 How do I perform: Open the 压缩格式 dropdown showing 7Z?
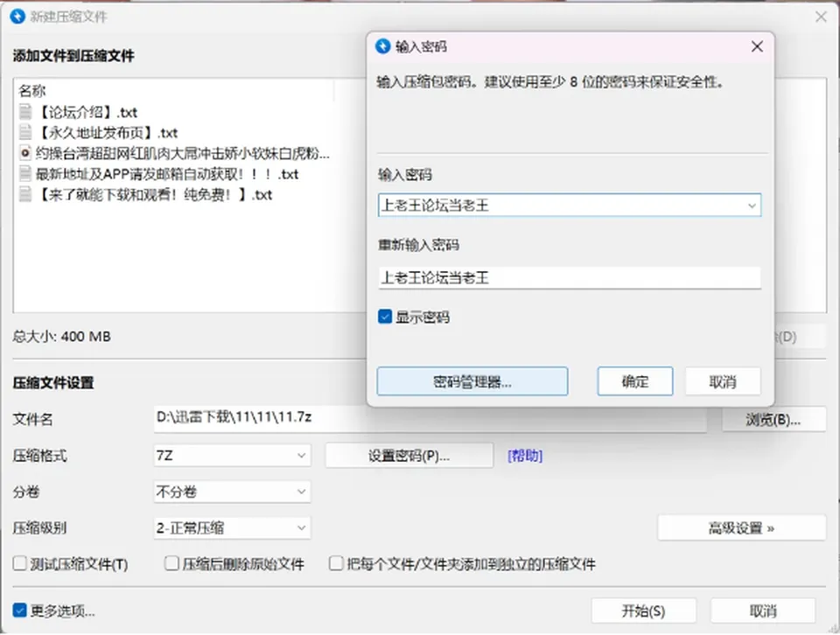(x=232, y=456)
